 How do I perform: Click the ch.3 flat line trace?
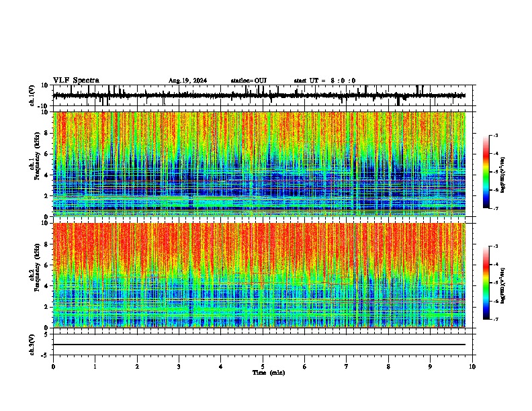(259, 345)
